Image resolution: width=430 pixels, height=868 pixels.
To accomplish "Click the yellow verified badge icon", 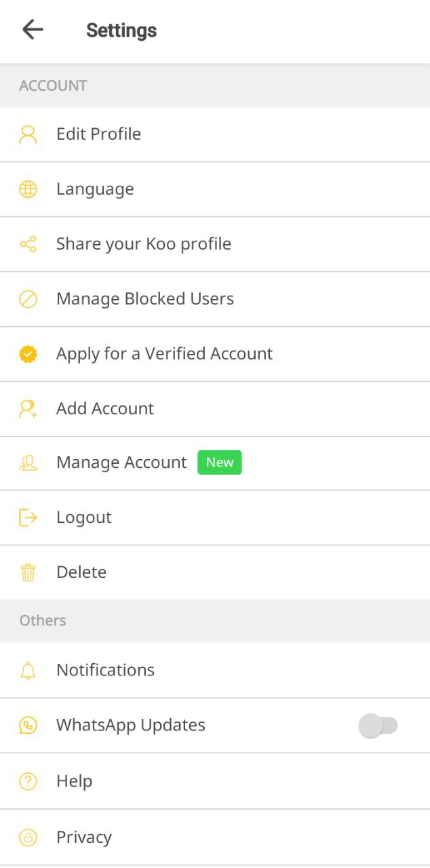I will tap(28, 354).
